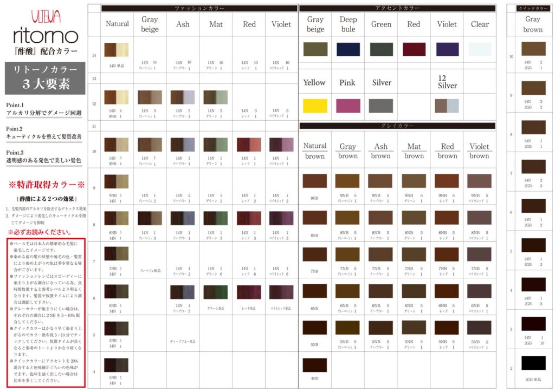Open the アクセントカラー section header
This screenshot has width=555, height=392.
point(397,8)
